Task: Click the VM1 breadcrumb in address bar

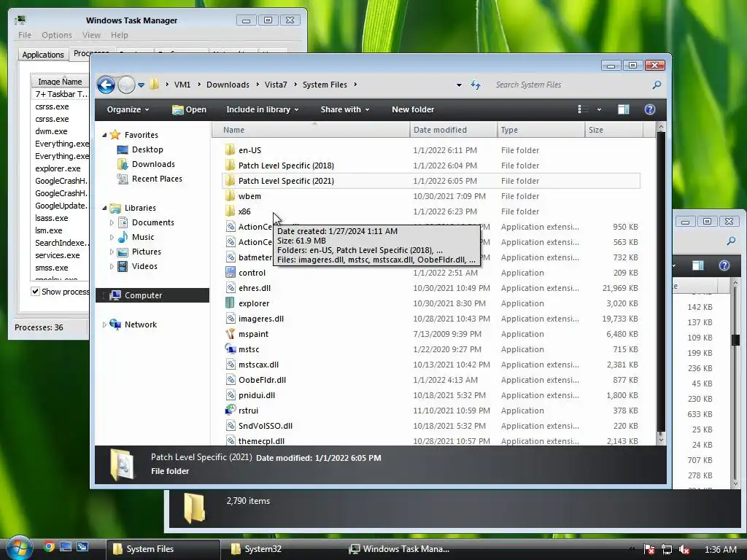Action: click(x=182, y=85)
